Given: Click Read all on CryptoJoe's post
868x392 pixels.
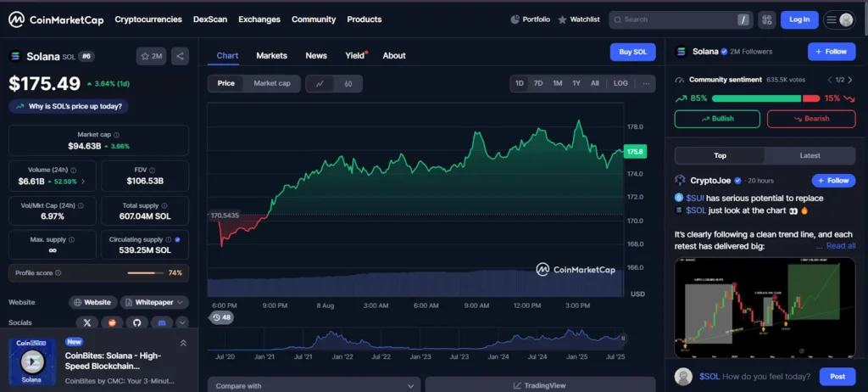Looking at the screenshot, I should point(841,245).
